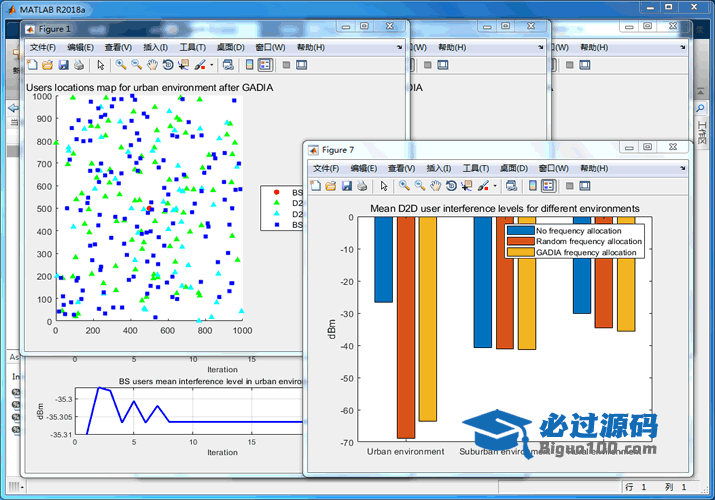Click New Figure icon in Figure 7

tap(316, 186)
